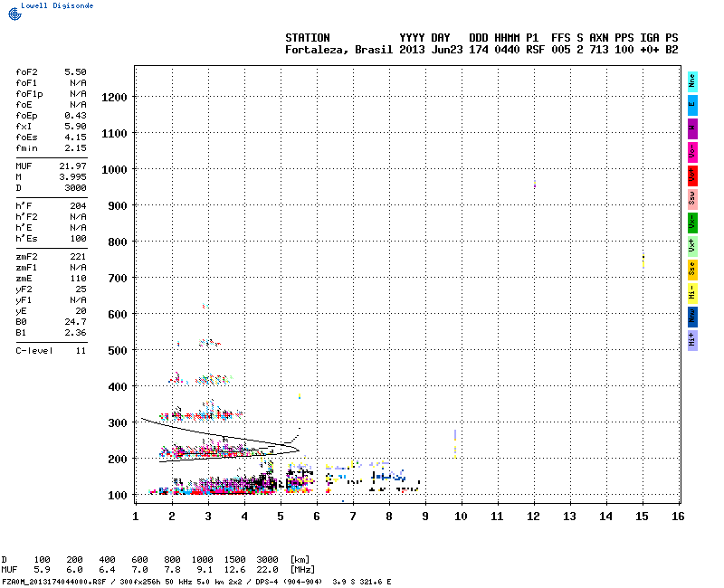The image size is (724, 588).
Task: Click the foF2 value 5.50
Action: coord(75,72)
